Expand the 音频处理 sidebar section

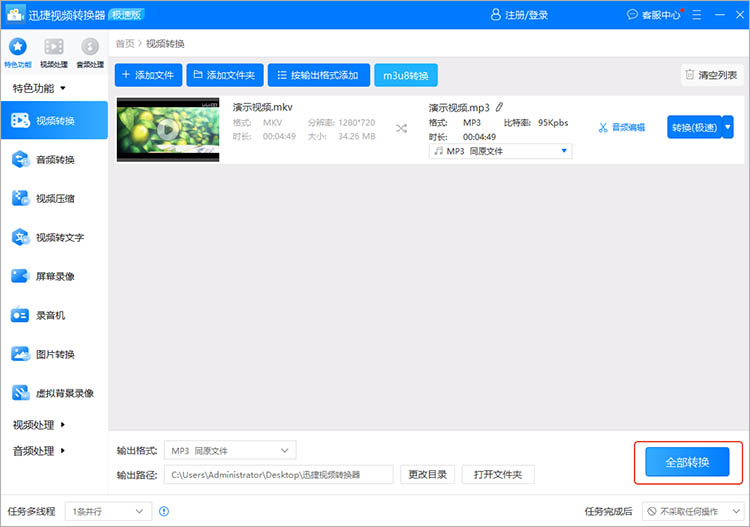click(x=39, y=450)
